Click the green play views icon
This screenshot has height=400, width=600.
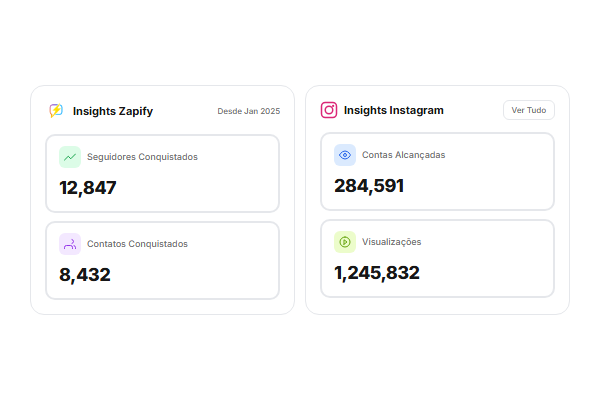click(x=345, y=242)
